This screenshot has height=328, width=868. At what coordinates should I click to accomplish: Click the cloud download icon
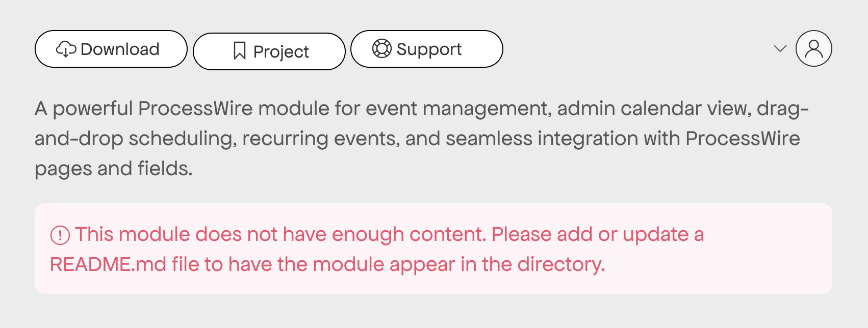pyautogui.click(x=66, y=49)
